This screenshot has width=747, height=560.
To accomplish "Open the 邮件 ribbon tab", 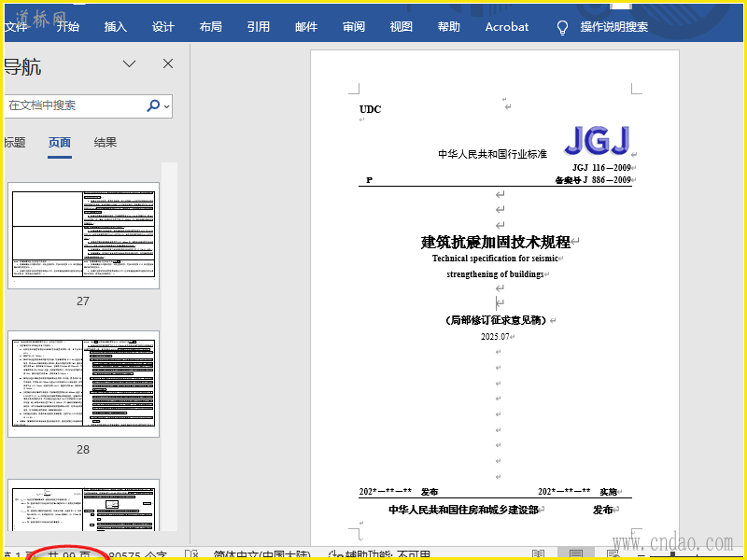I will [x=306, y=27].
